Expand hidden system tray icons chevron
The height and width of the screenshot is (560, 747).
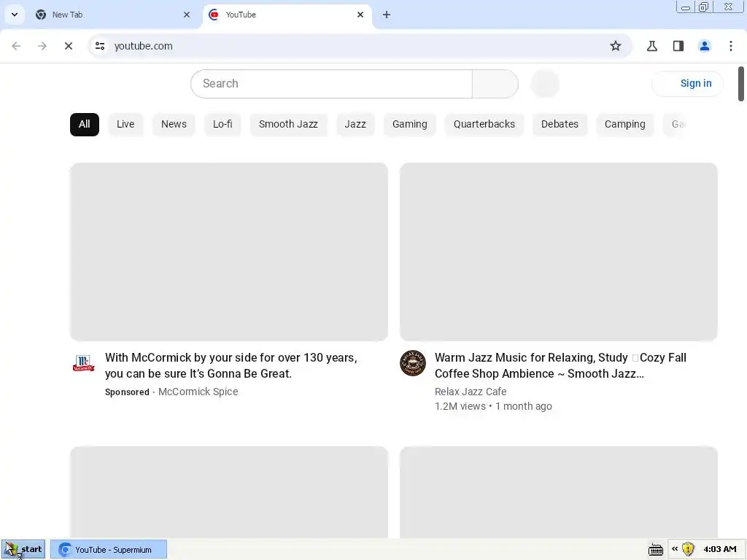pos(675,549)
